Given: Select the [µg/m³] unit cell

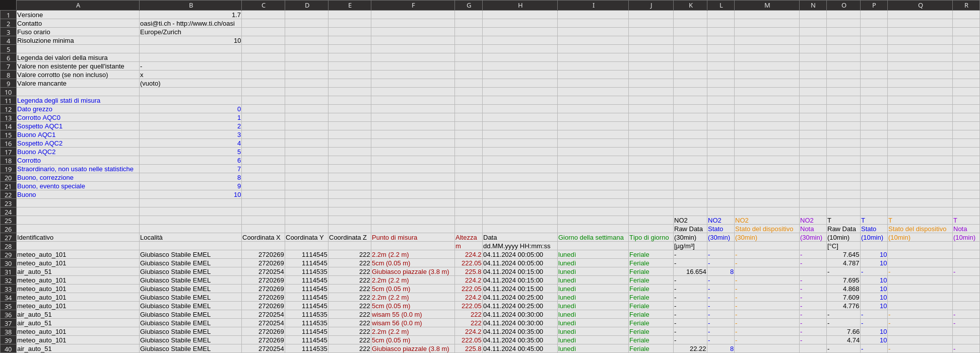Looking at the screenshot, I should coord(690,246).
